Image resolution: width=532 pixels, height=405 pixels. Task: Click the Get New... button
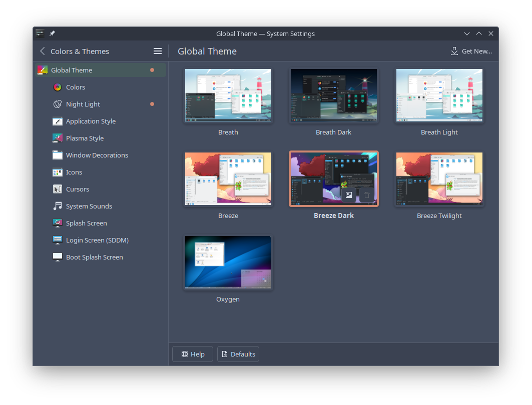[x=471, y=51]
